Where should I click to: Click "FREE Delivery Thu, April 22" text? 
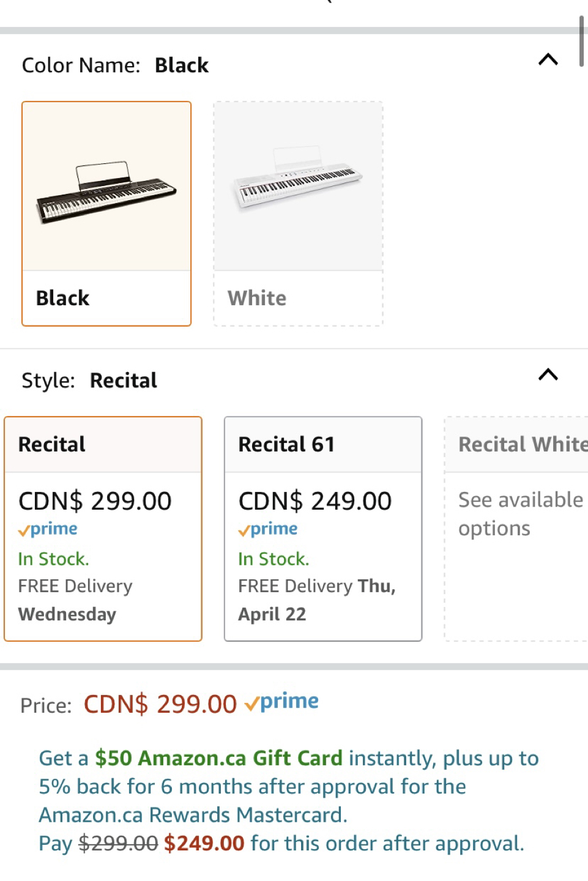point(316,600)
